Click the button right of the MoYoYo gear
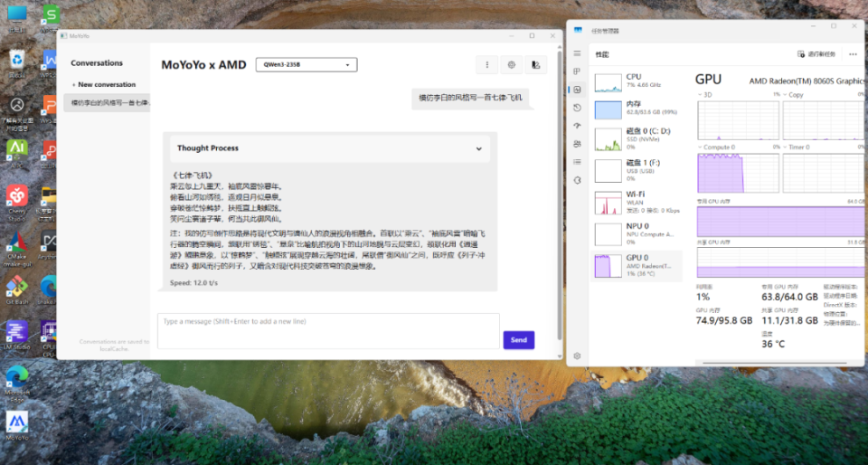868x465 pixels. [x=535, y=65]
